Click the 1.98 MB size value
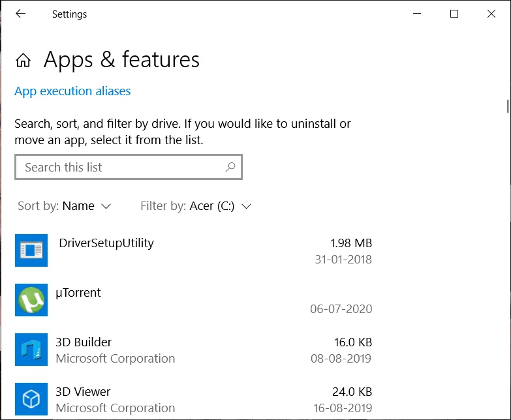The image size is (511, 420). click(351, 243)
